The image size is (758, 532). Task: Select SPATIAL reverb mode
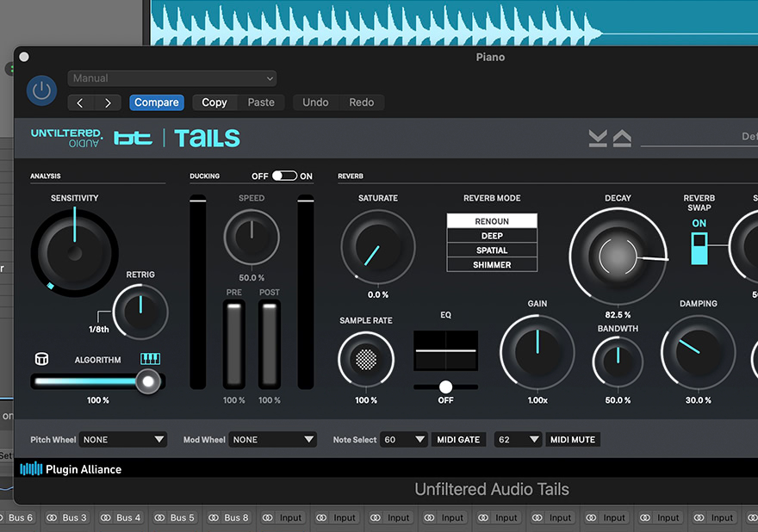coord(492,251)
